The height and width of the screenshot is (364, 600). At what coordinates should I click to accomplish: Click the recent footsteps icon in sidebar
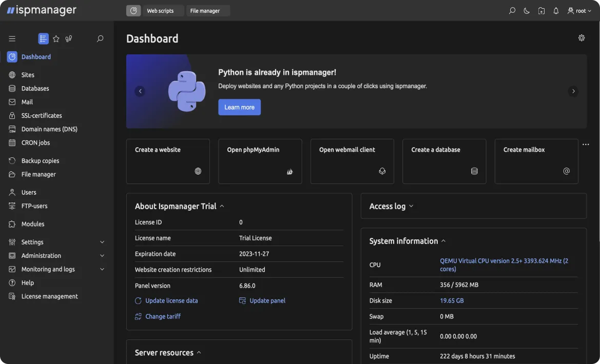click(69, 38)
